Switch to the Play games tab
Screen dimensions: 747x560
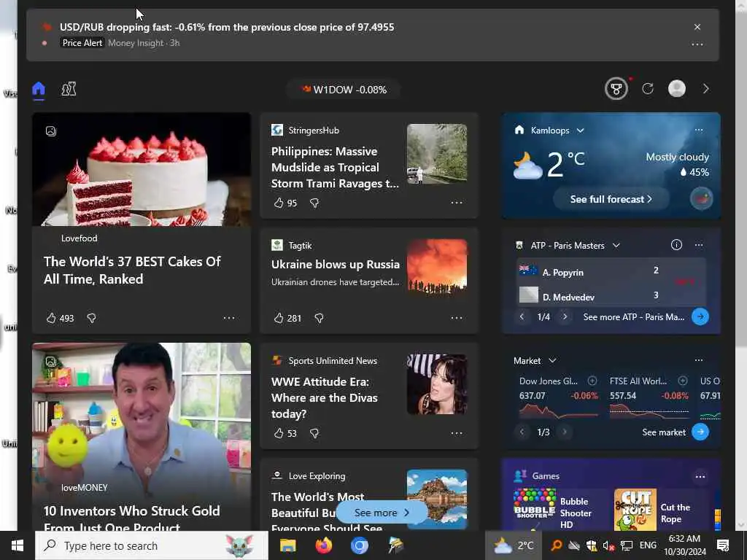coord(69,89)
